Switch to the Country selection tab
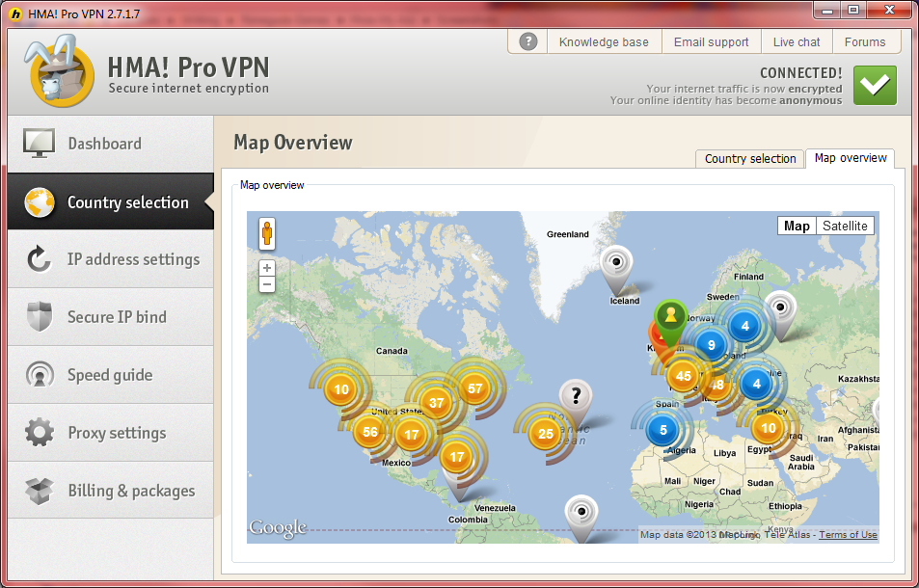 [x=750, y=159]
